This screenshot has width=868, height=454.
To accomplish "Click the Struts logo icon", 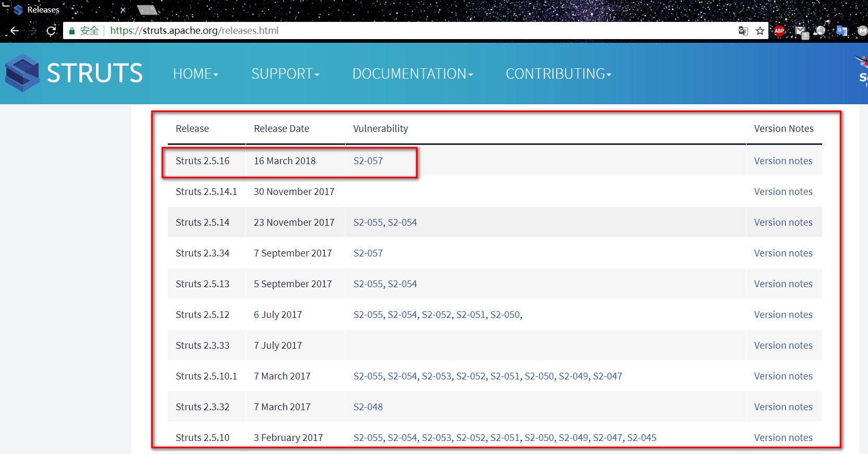I will pyautogui.click(x=22, y=73).
